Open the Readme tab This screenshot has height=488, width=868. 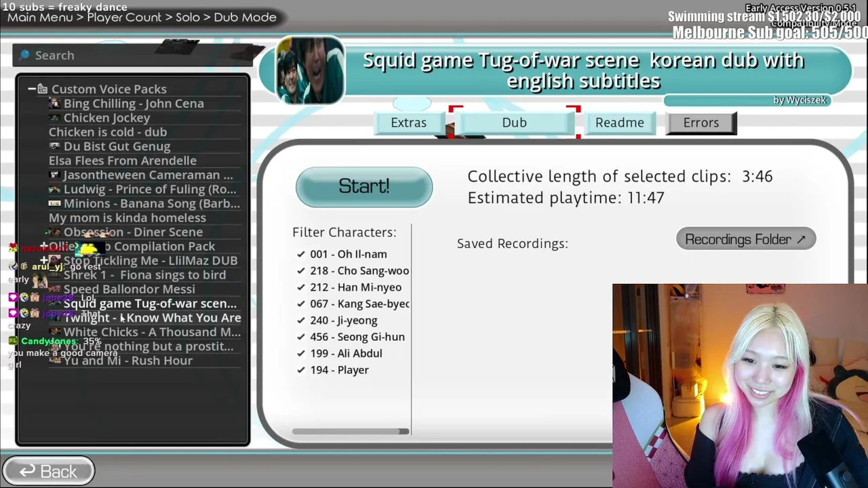pyautogui.click(x=620, y=123)
